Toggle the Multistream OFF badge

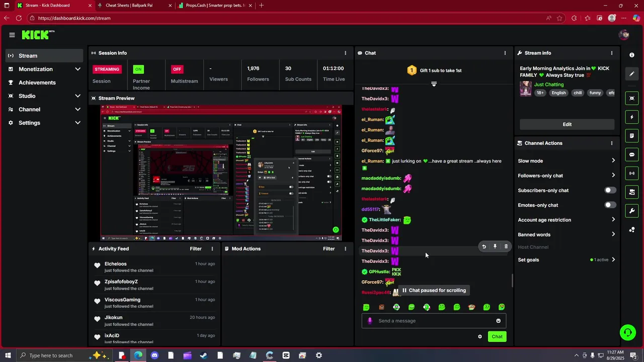click(177, 69)
